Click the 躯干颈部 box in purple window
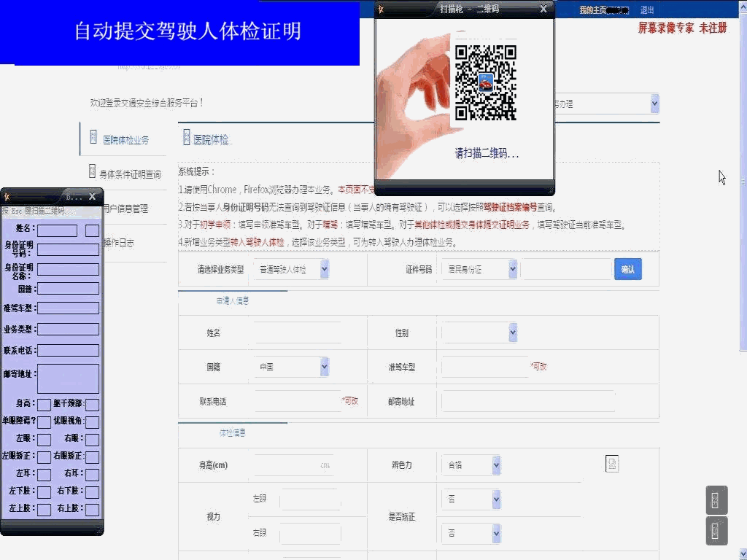The image size is (747, 560). click(x=93, y=405)
